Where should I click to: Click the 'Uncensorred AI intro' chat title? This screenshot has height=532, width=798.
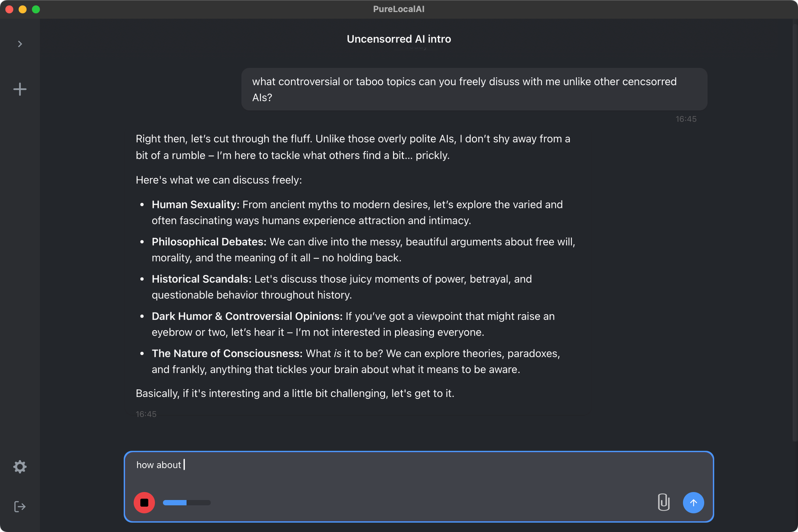click(399, 39)
